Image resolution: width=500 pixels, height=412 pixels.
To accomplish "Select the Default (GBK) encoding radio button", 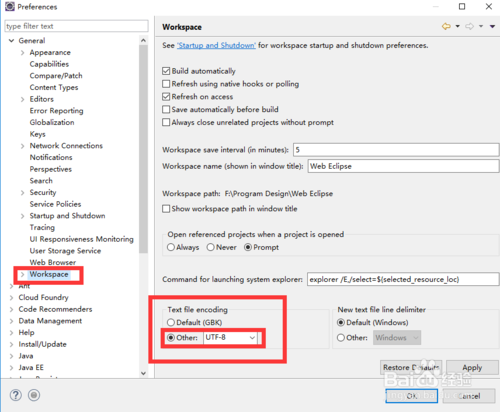I will click(171, 322).
